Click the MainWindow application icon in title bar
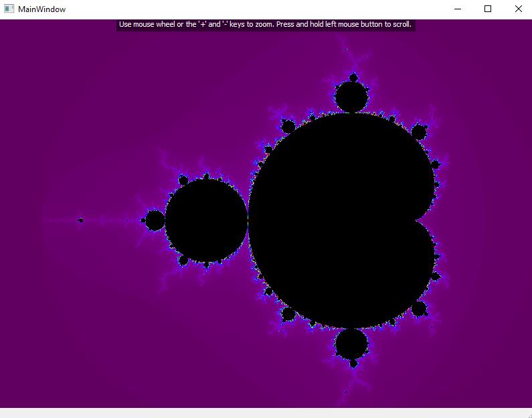Image resolution: width=532 pixels, height=418 pixels. (x=9, y=9)
